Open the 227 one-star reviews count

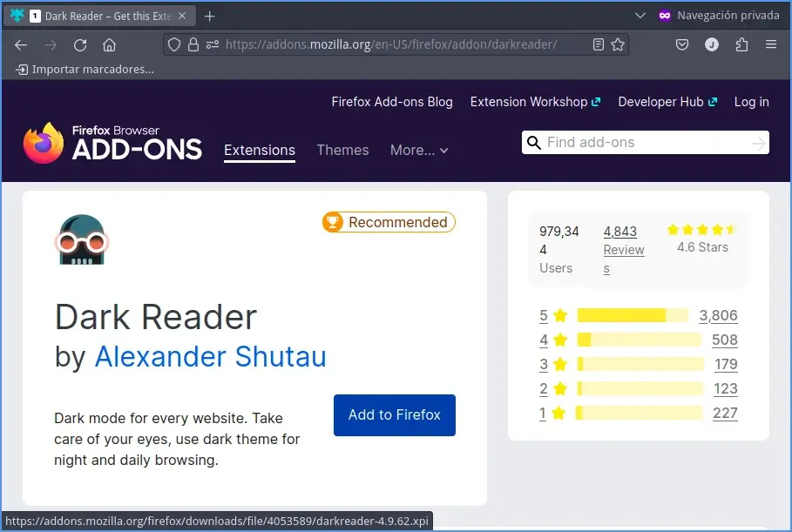pos(725,413)
